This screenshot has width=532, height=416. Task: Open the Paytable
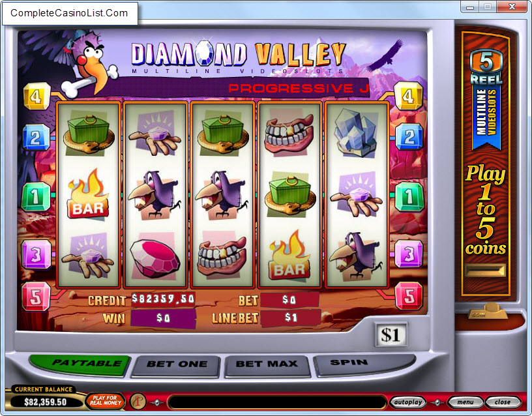click(81, 364)
